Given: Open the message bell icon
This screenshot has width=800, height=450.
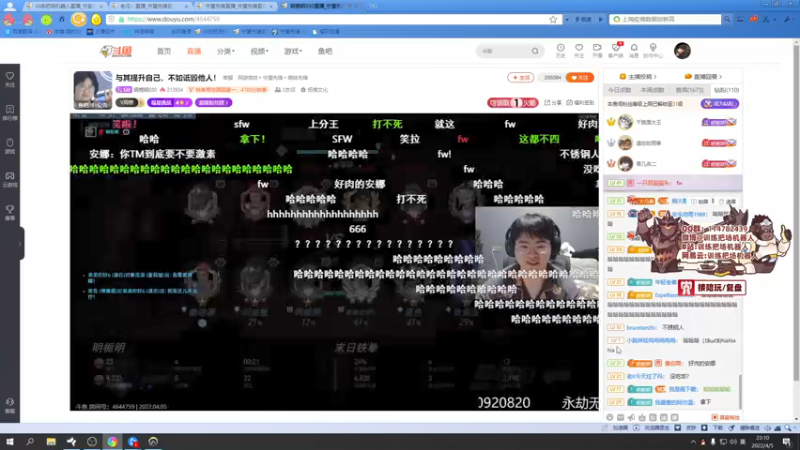Looking at the screenshot, I should coord(634,50).
